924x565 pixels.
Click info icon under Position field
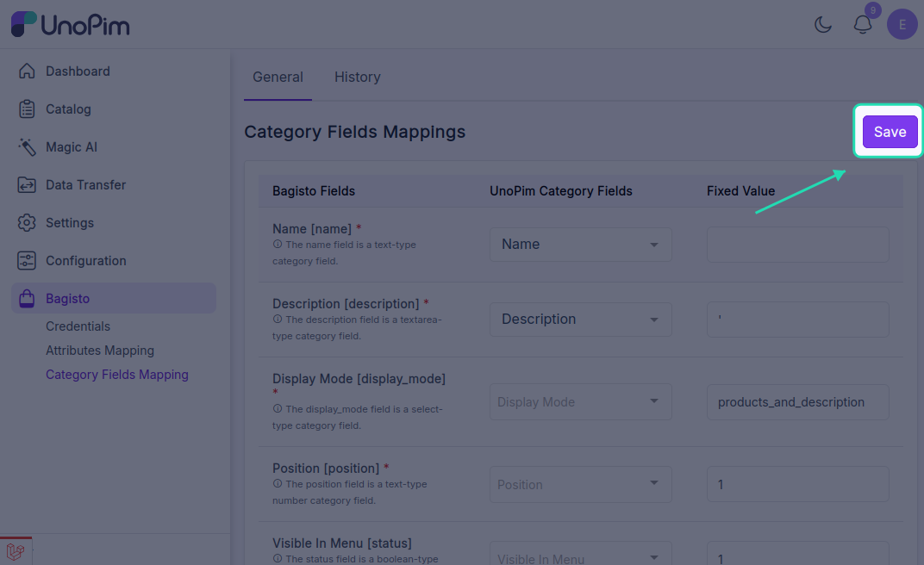pyautogui.click(x=277, y=484)
